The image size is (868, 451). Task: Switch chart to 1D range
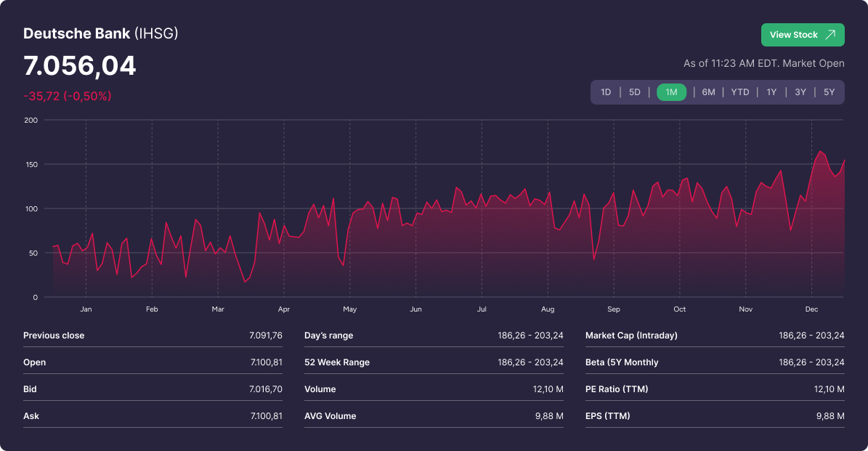[x=606, y=92]
